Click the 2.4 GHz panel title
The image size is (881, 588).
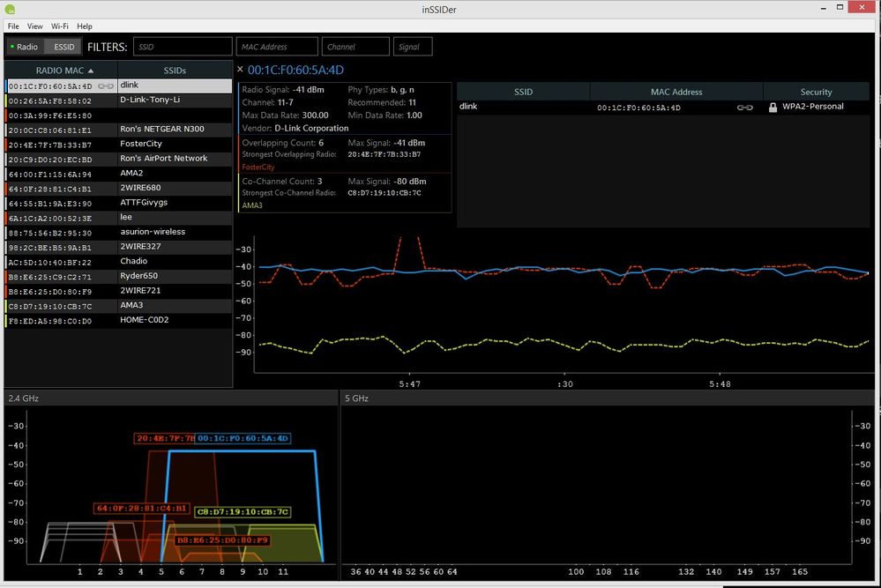[x=24, y=398]
